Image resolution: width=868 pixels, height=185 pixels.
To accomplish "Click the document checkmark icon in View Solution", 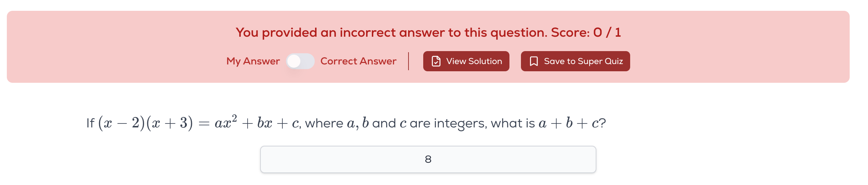I will (x=436, y=61).
